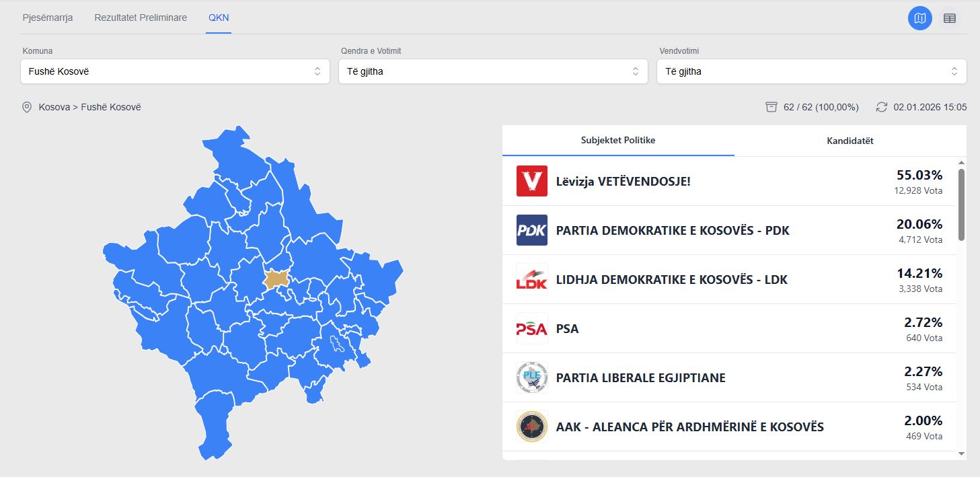This screenshot has height=477, width=980.
Task: Expand the Vendvotimi dropdown
Action: (x=811, y=71)
